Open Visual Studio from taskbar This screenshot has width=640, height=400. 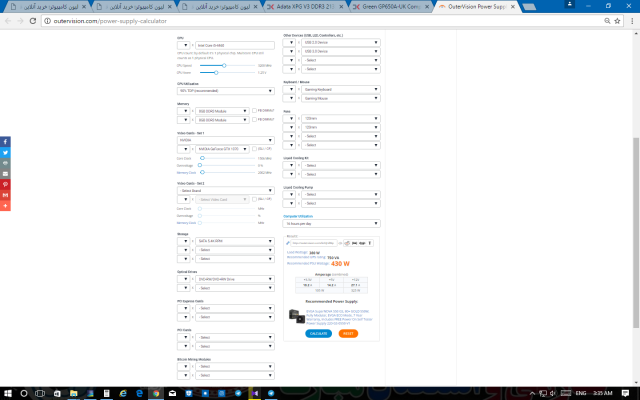tap(255, 393)
